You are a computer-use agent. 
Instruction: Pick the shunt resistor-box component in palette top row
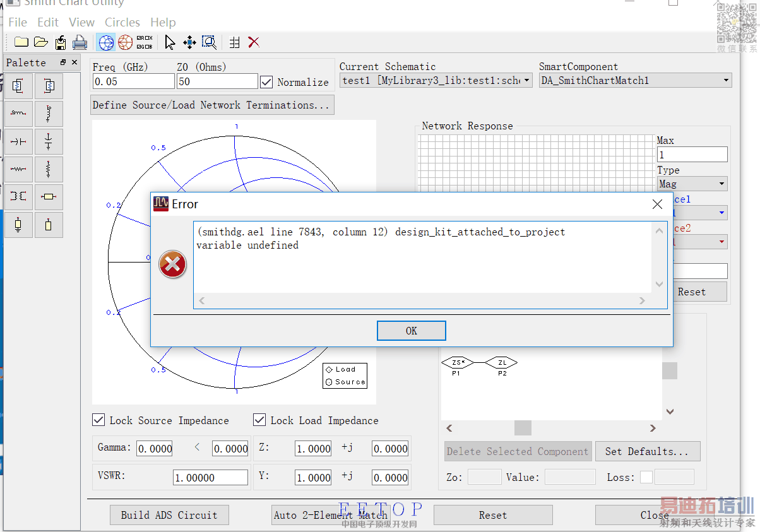click(x=49, y=86)
